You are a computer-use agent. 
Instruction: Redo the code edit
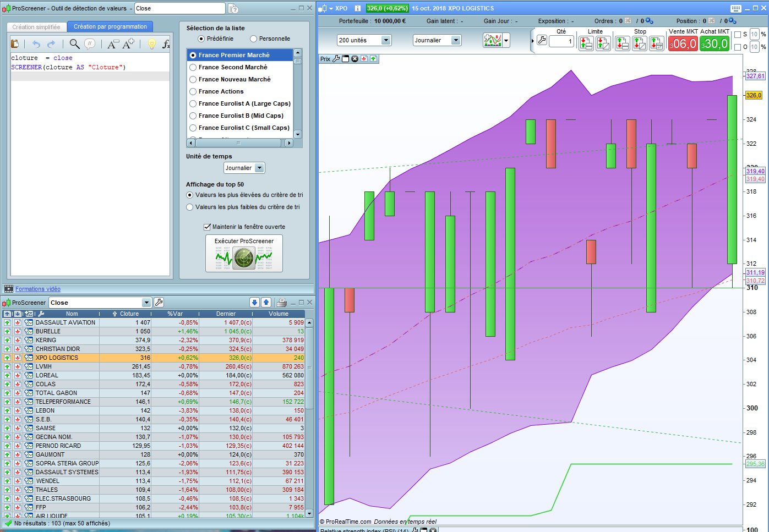[51, 44]
